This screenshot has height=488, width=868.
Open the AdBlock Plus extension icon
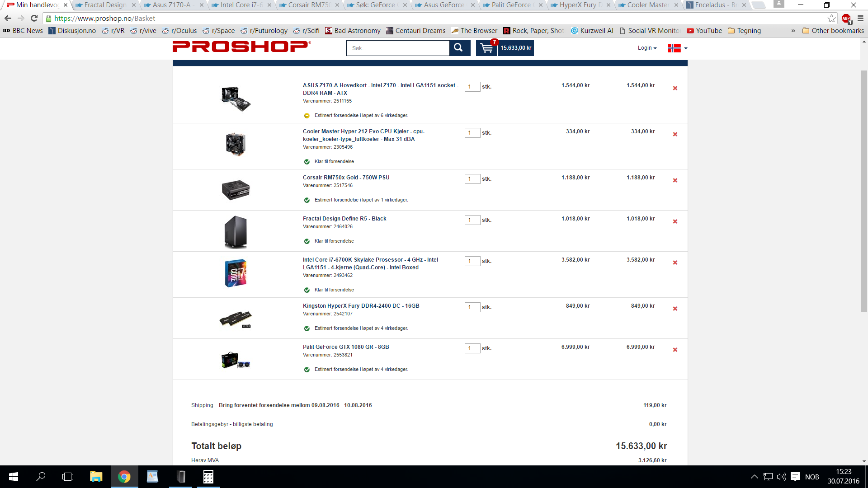click(846, 19)
